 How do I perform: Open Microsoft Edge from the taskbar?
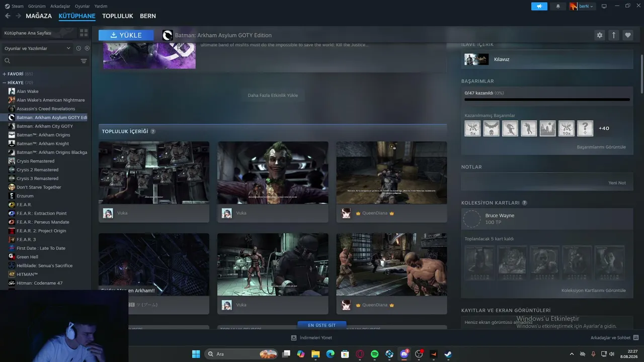click(330, 354)
